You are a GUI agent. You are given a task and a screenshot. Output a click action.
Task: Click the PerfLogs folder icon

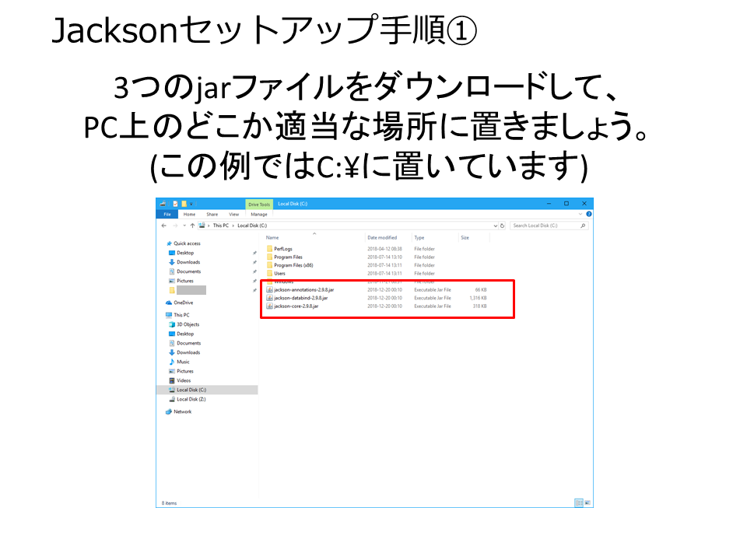click(270, 249)
